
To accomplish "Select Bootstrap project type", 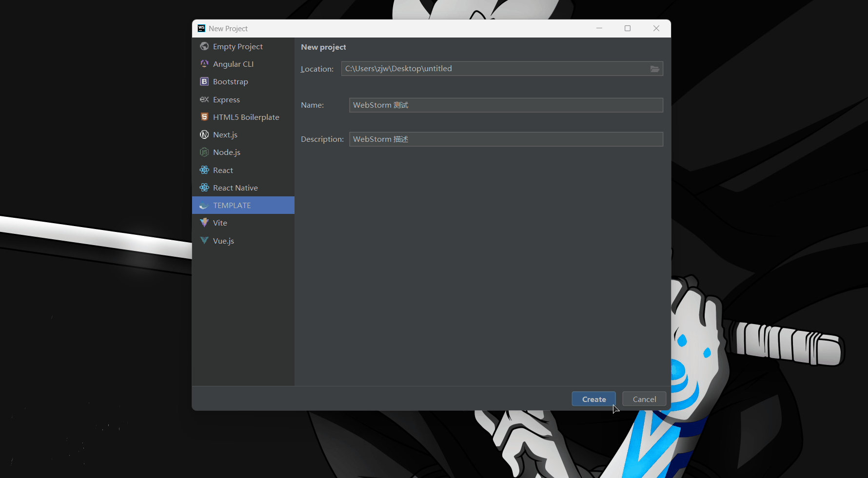I will 243,81.
